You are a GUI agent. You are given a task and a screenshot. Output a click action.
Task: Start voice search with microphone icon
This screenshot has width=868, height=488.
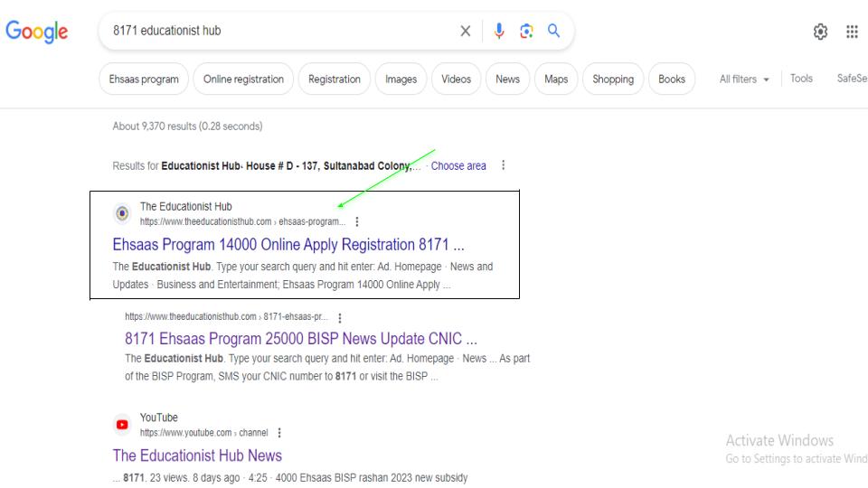(x=499, y=32)
